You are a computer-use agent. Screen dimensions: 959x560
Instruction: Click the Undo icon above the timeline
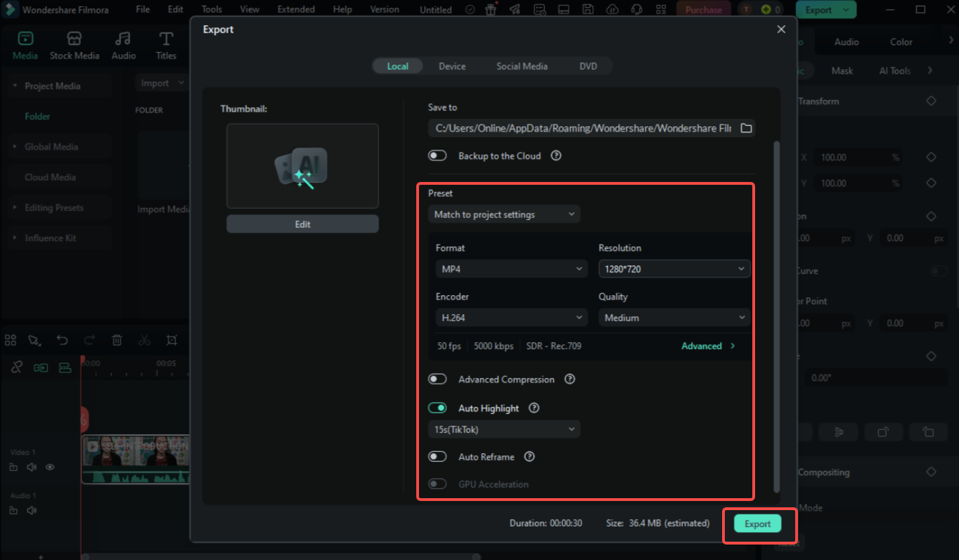pos(62,340)
